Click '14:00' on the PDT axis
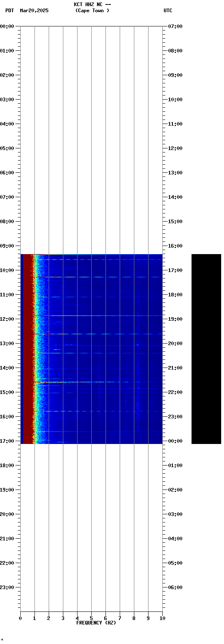 click(x=7, y=368)
